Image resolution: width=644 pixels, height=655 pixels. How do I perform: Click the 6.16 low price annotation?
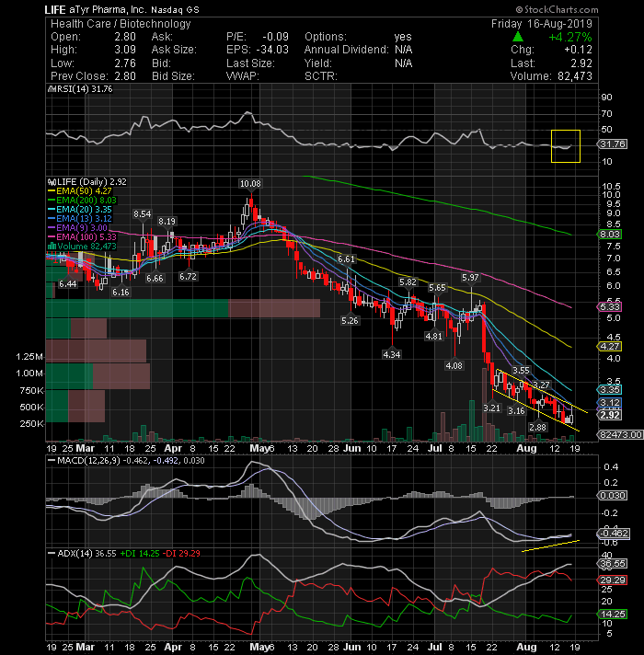tap(121, 293)
